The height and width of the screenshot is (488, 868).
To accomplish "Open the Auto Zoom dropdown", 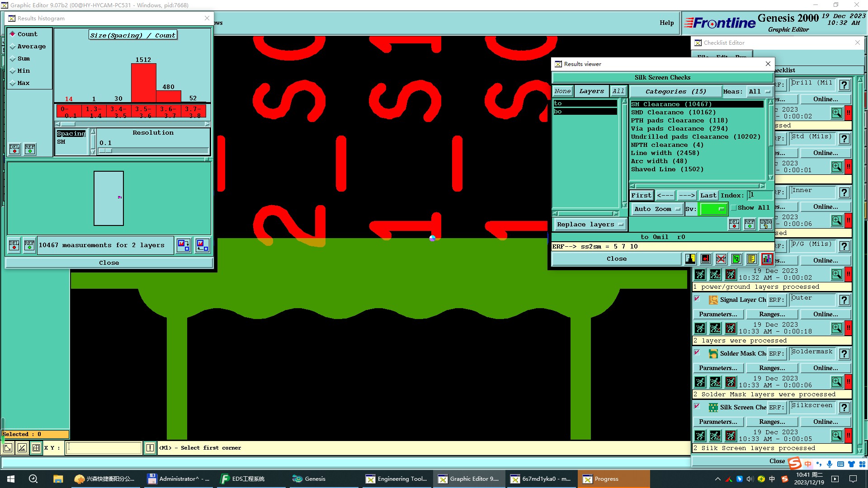I will point(656,209).
